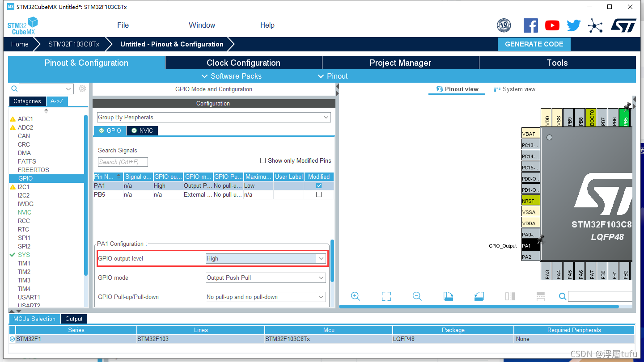Expand the Pinout dropdown menu
The width and height of the screenshot is (644, 362).
point(332,76)
